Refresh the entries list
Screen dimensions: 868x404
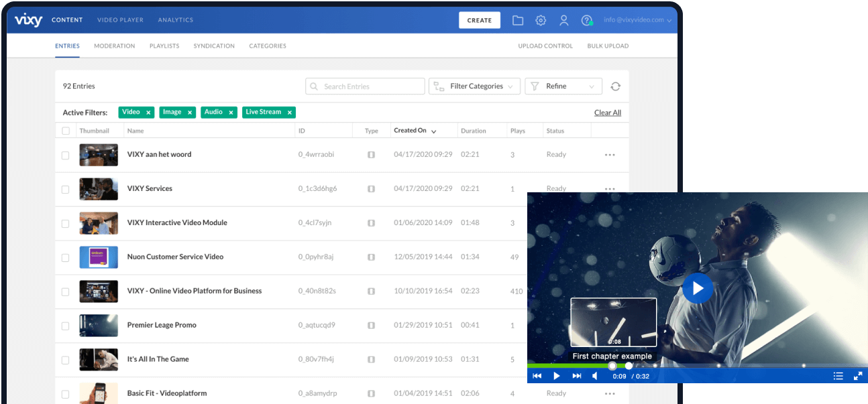[615, 86]
